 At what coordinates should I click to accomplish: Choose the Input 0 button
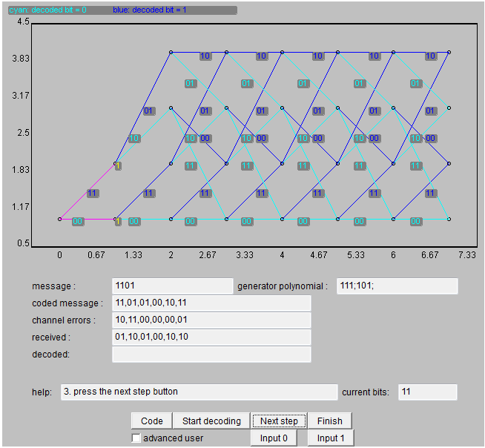click(274, 438)
